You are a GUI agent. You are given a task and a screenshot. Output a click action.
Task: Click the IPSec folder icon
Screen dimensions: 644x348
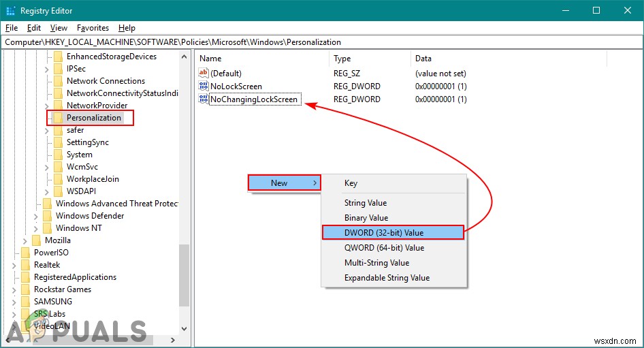[59, 69]
